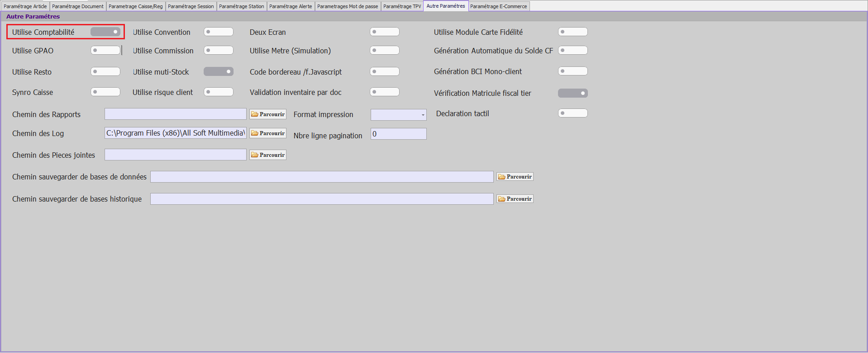Image resolution: width=868 pixels, height=353 pixels.
Task: Browse for Chemin des Rapports folder
Action: (268, 114)
